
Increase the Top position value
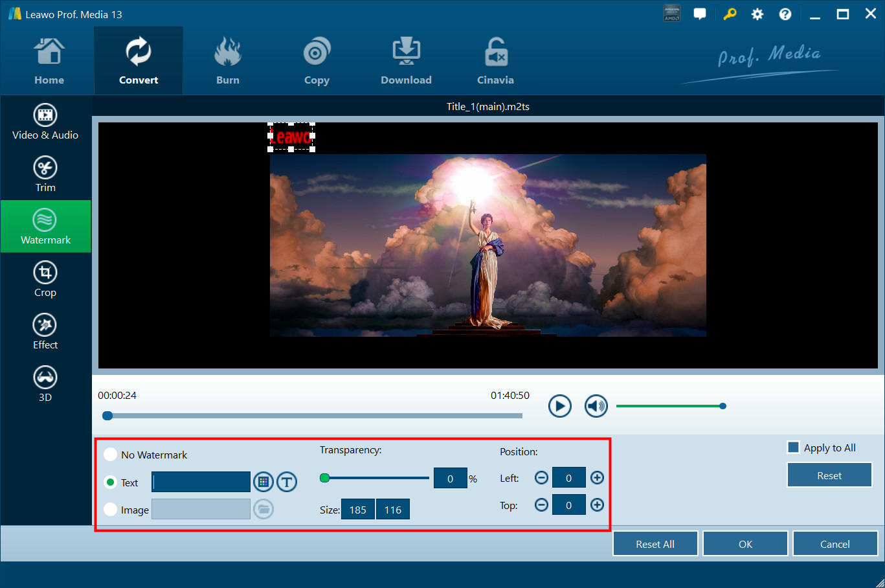[x=597, y=505]
